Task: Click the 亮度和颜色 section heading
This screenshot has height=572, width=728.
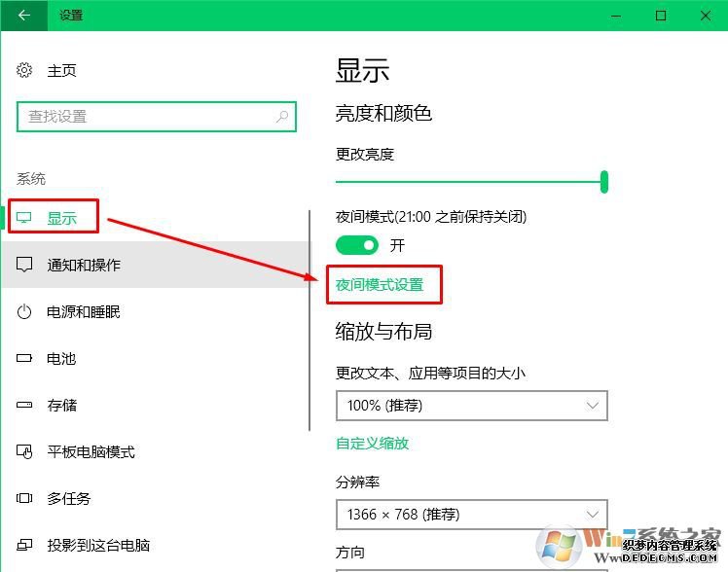Action: point(384,113)
